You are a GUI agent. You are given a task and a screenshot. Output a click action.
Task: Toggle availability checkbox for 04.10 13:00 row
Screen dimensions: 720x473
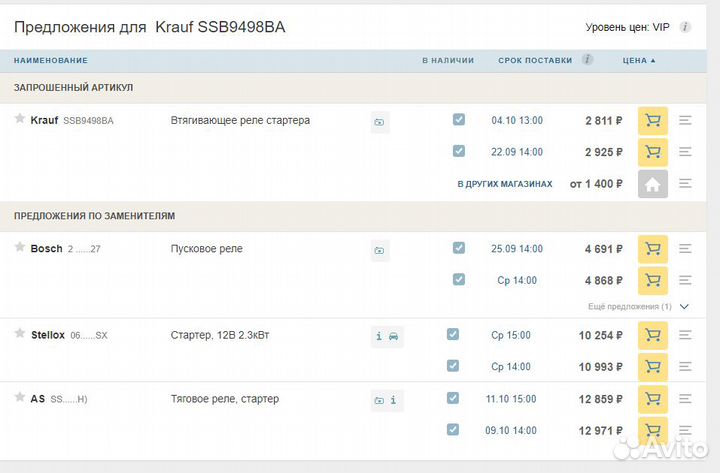[x=459, y=119]
